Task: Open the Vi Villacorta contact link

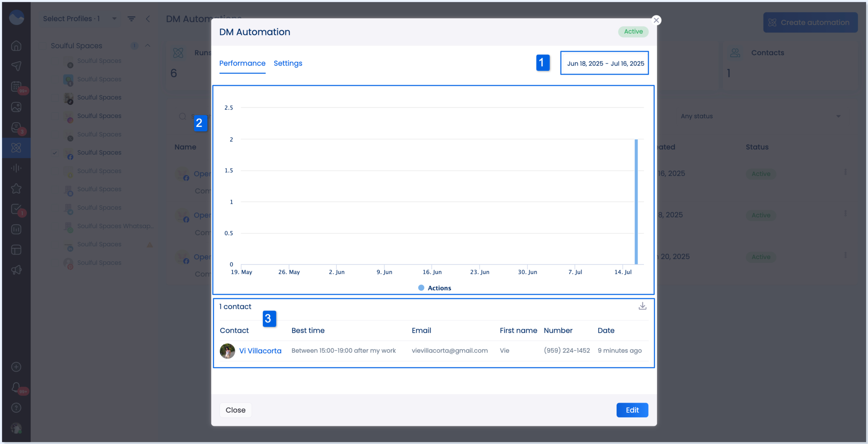Action: pos(260,351)
